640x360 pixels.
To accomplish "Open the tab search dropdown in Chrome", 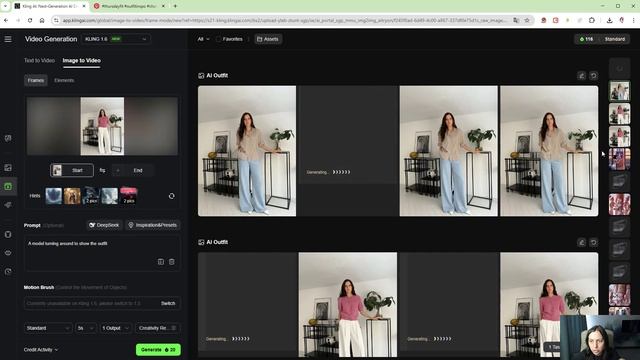I will pos(5,6).
